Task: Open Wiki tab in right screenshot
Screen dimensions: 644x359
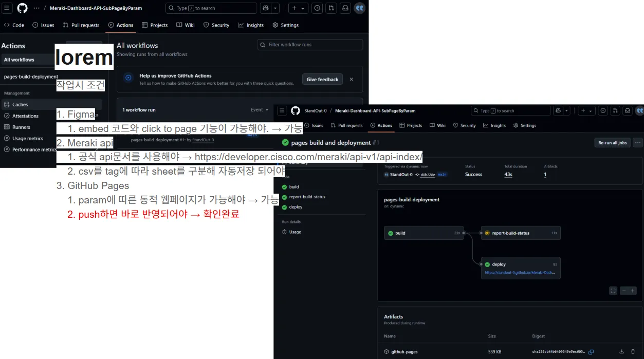Action: 437,125
